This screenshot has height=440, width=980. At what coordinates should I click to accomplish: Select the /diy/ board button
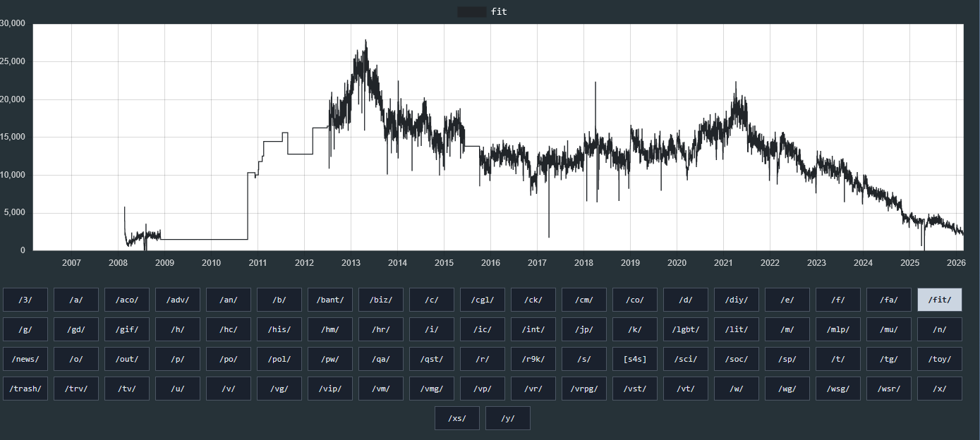737,300
